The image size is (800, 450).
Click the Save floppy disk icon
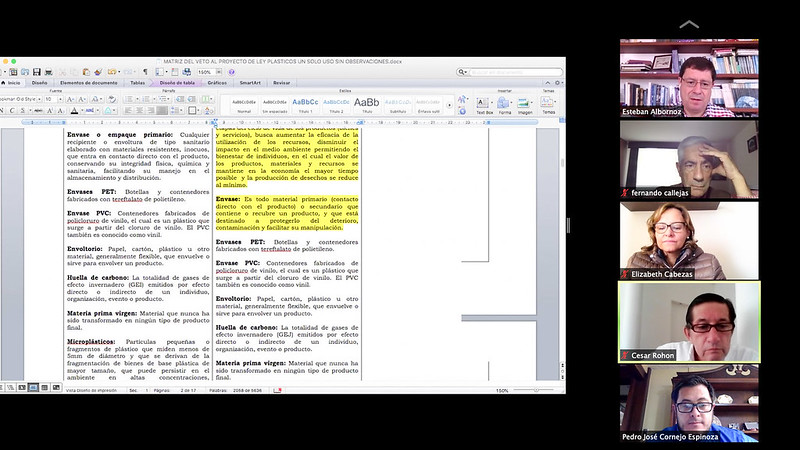tap(37, 72)
